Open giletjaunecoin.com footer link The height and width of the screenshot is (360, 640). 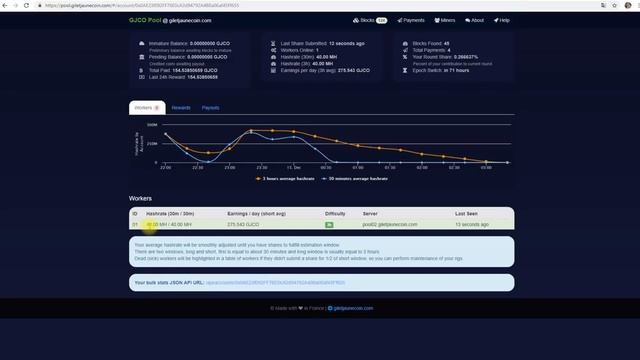point(353,308)
